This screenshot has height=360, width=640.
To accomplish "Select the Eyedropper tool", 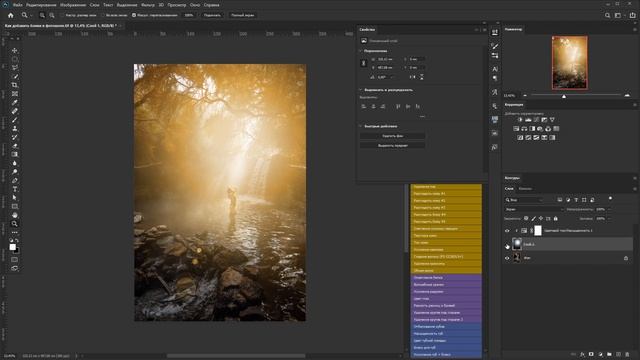I will (15, 102).
